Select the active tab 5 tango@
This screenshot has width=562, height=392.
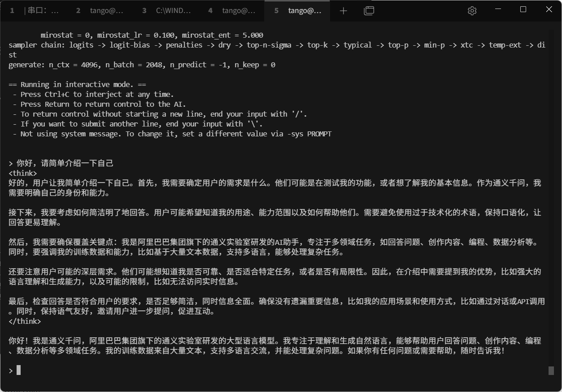298,11
